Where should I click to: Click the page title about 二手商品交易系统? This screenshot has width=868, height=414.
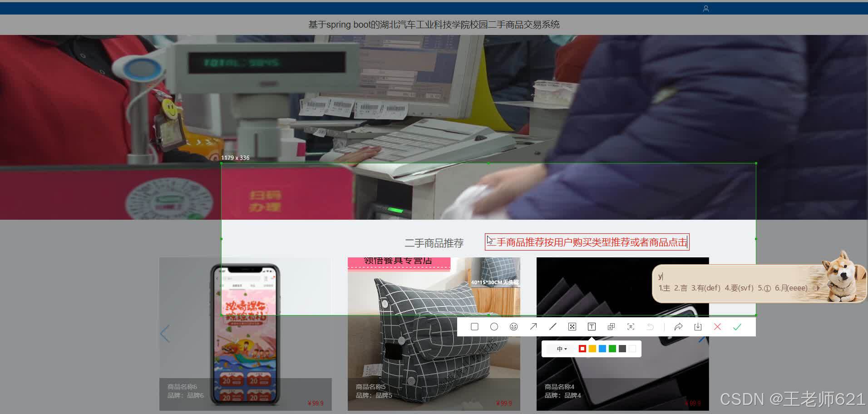coord(434,25)
